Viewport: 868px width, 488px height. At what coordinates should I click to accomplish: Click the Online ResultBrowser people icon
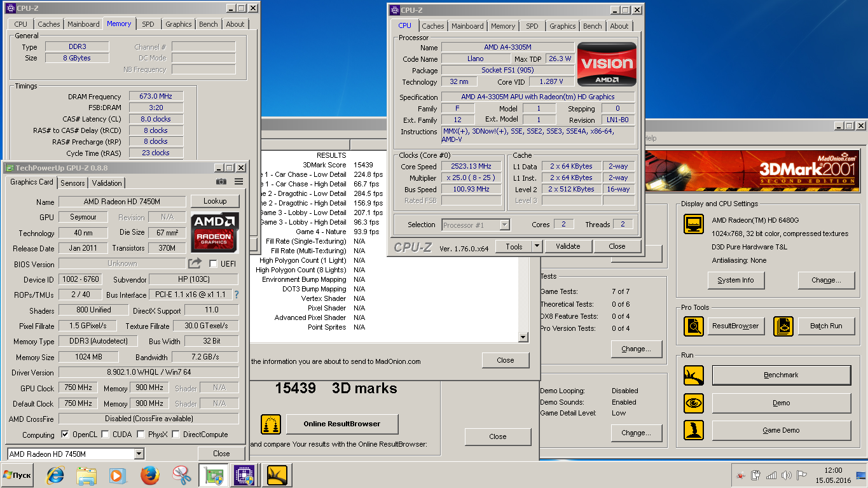(271, 424)
